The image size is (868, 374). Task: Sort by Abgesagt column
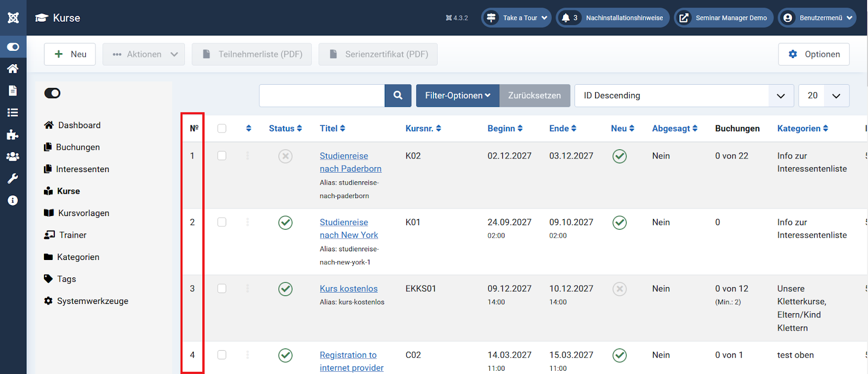click(x=675, y=129)
